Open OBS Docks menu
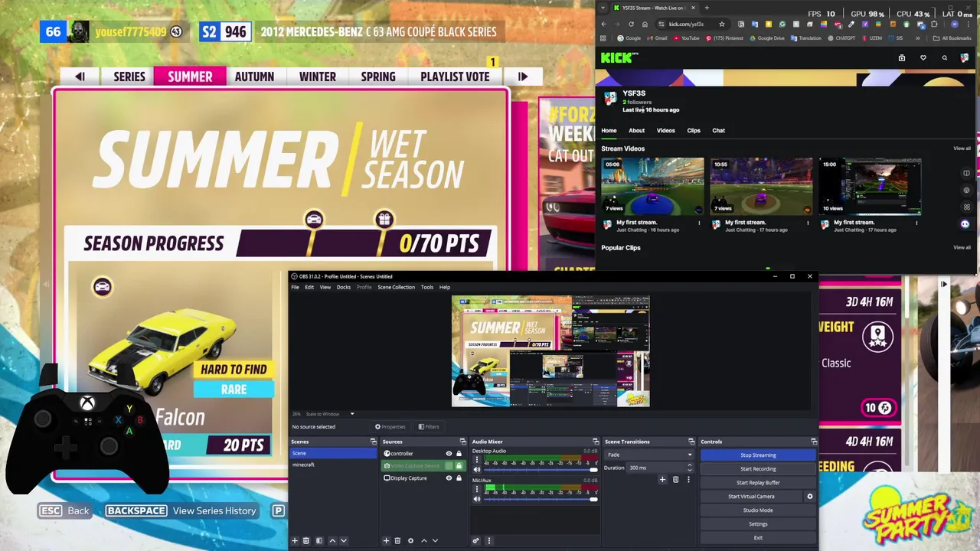Image resolution: width=980 pixels, height=551 pixels. (344, 287)
